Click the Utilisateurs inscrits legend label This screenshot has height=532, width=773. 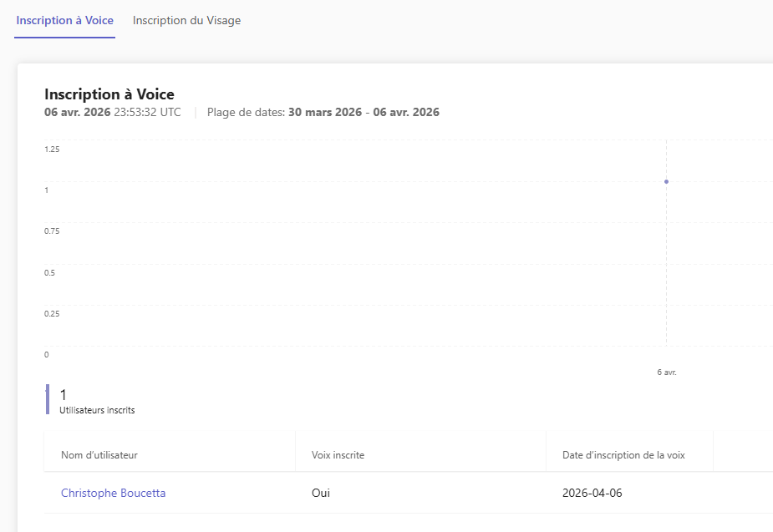click(97, 410)
